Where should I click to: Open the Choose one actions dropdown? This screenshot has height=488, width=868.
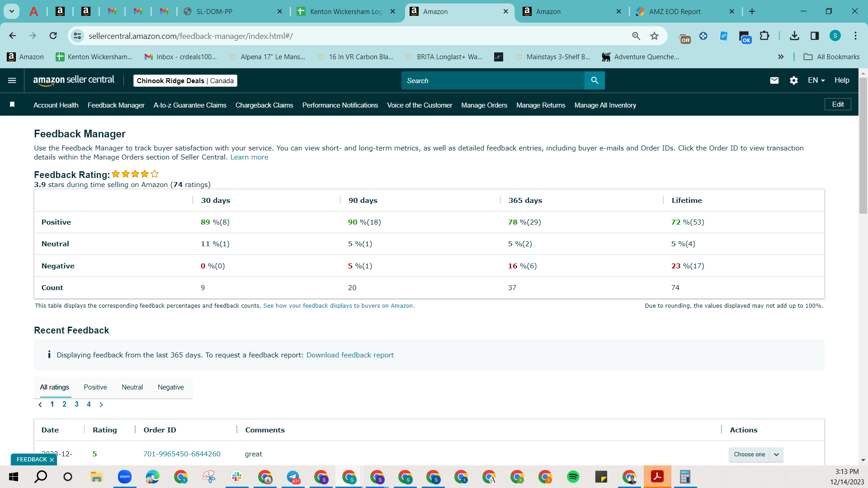(755, 454)
